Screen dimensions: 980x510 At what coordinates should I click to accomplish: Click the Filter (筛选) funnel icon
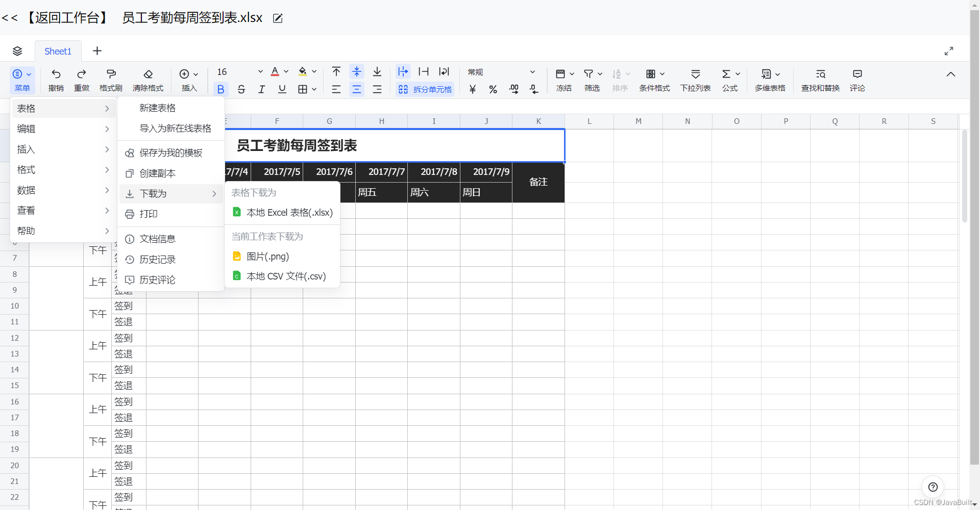coord(589,74)
